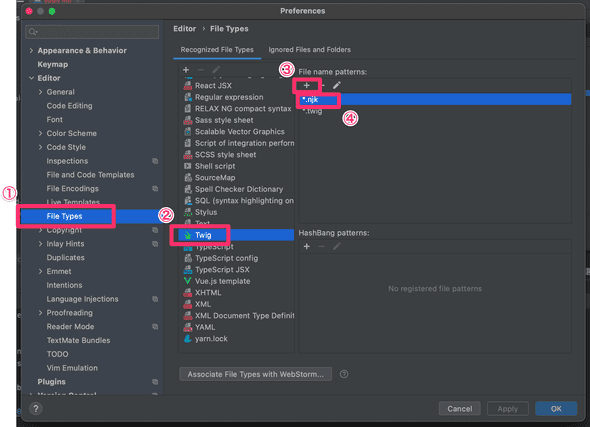Cancel the Preferences dialog
This screenshot has height=427, width=590.
[x=459, y=409]
